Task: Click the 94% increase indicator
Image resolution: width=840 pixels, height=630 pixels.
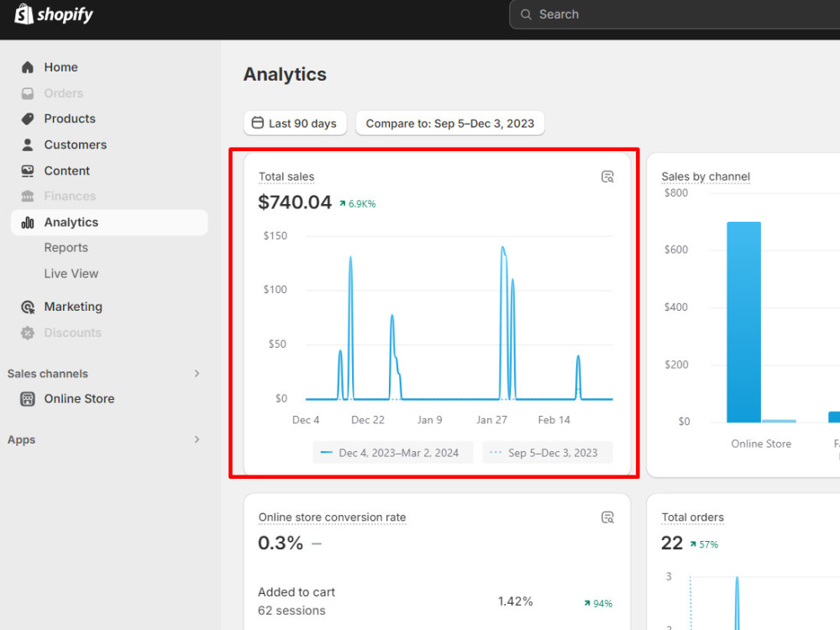Action: (598, 604)
